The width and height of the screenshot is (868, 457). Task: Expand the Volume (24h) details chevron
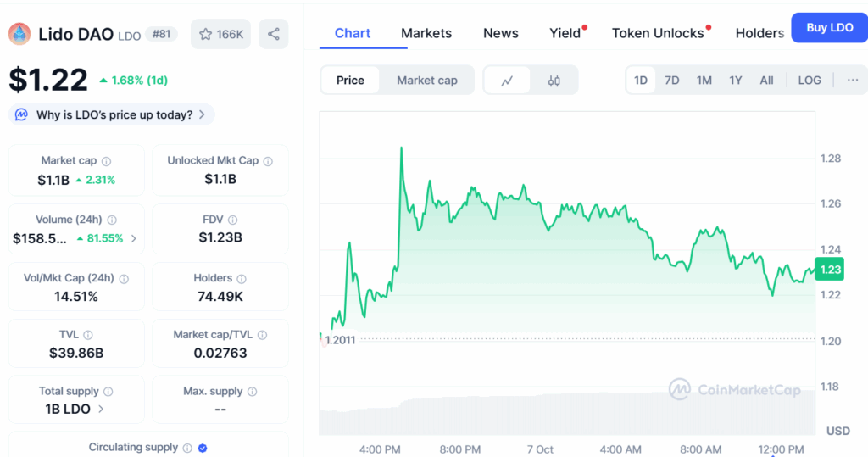[133, 238]
